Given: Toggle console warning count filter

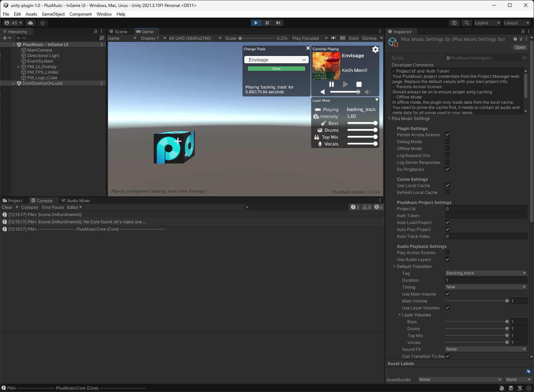Looking at the screenshot, I should [366, 207].
